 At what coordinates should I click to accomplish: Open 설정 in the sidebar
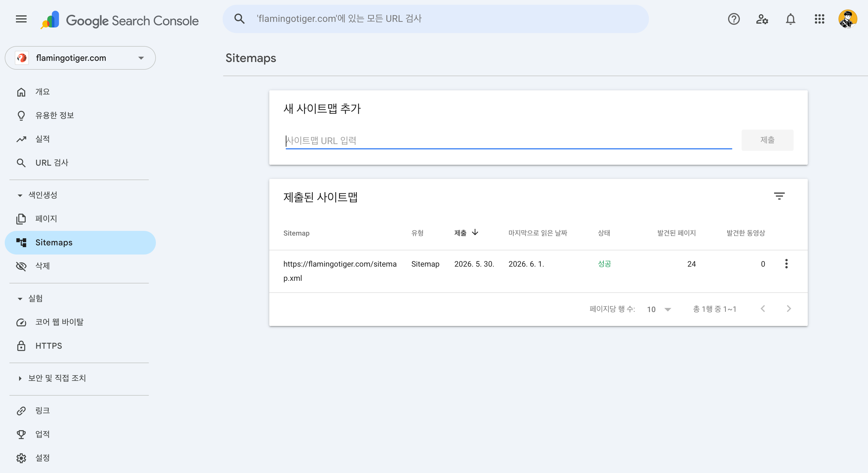click(80, 458)
